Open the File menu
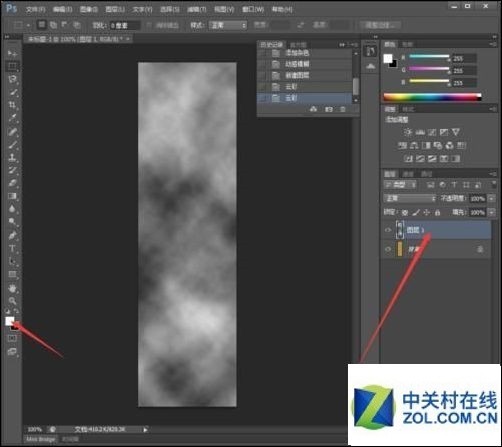The width and height of the screenshot is (502, 447). tap(35, 9)
